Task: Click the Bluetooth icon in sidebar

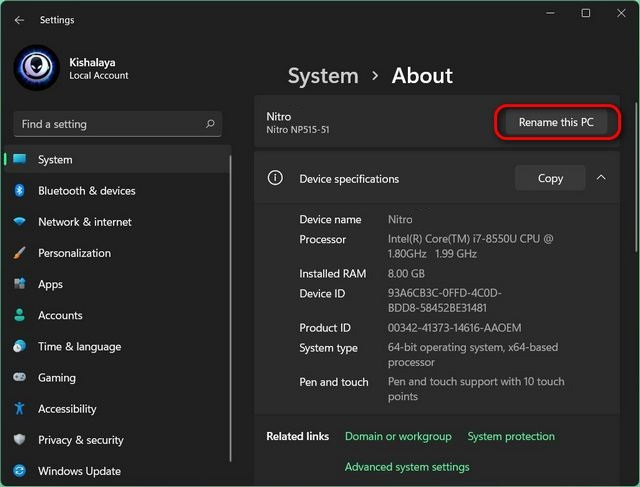Action: pyautogui.click(x=19, y=191)
